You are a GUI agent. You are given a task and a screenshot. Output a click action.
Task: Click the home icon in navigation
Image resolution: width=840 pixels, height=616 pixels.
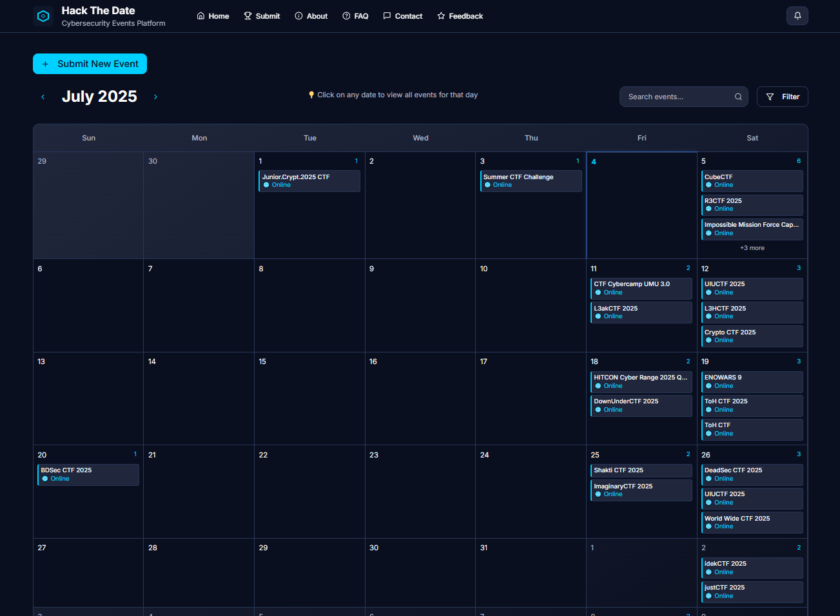point(200,16)
